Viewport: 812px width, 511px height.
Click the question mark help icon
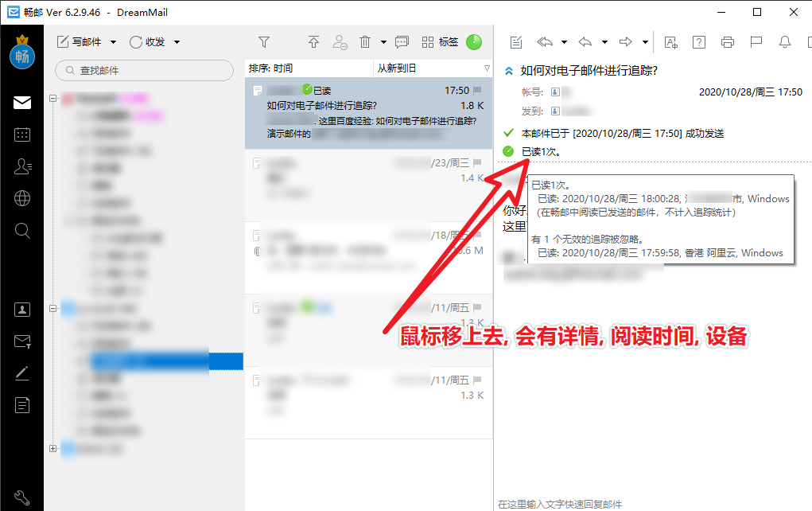pyautogui.click(x=699, y=42)
